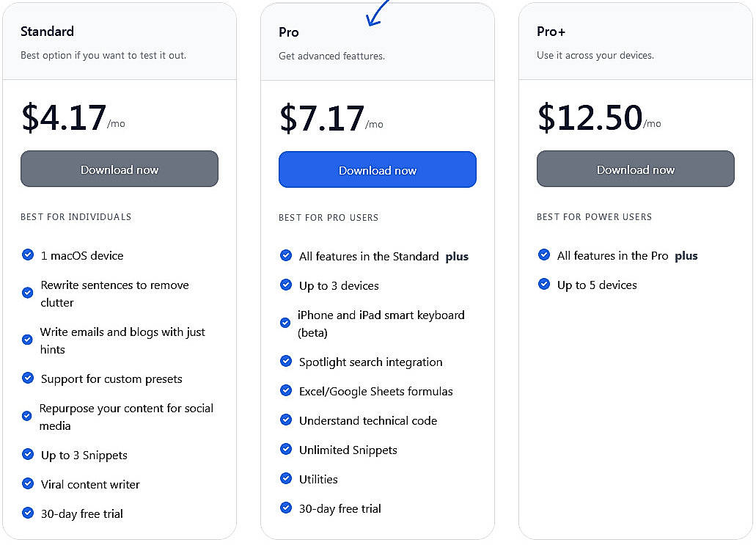756x545 pixels.
Task: Click the checkmark next to Spotlight search integration
Action: 285,361
